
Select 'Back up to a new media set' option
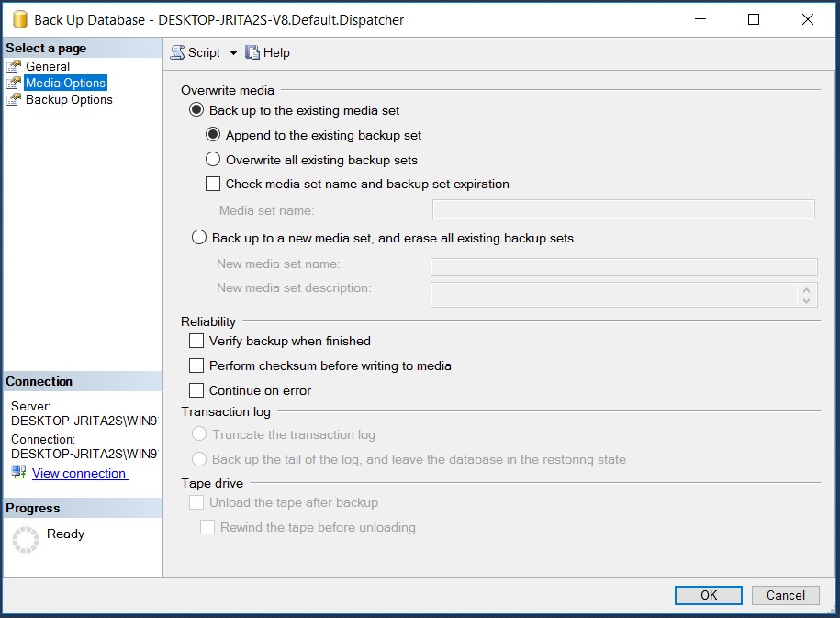(199, 238)
